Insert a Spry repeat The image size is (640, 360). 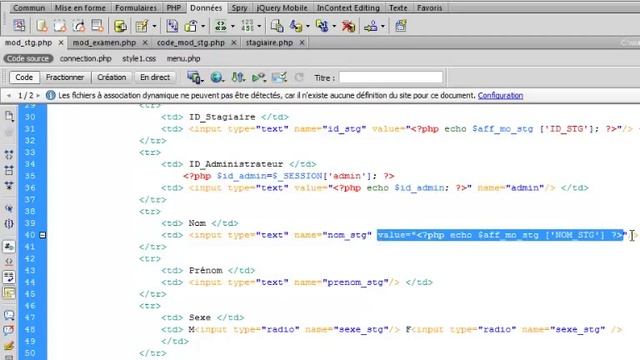point(79,26)
